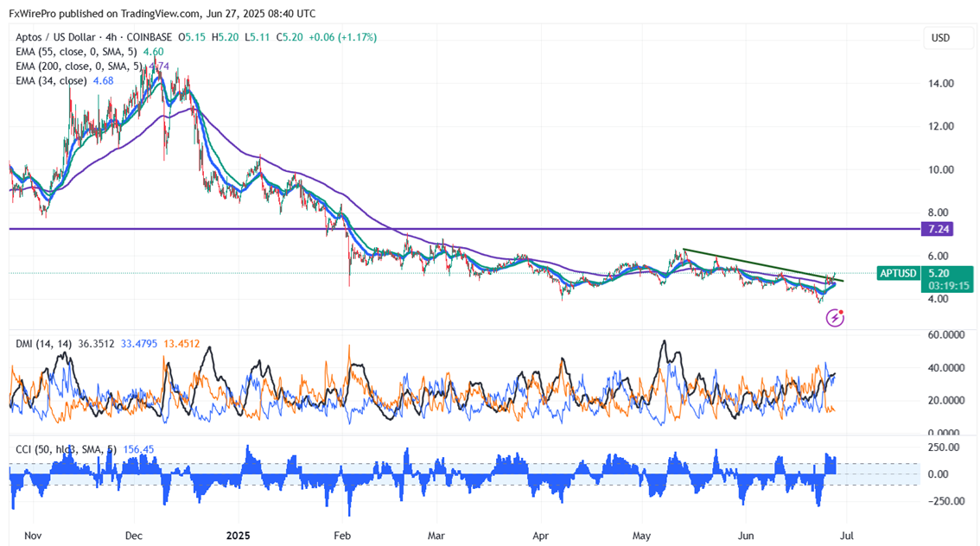Click the Apr label on time axis

coord(541,536)
